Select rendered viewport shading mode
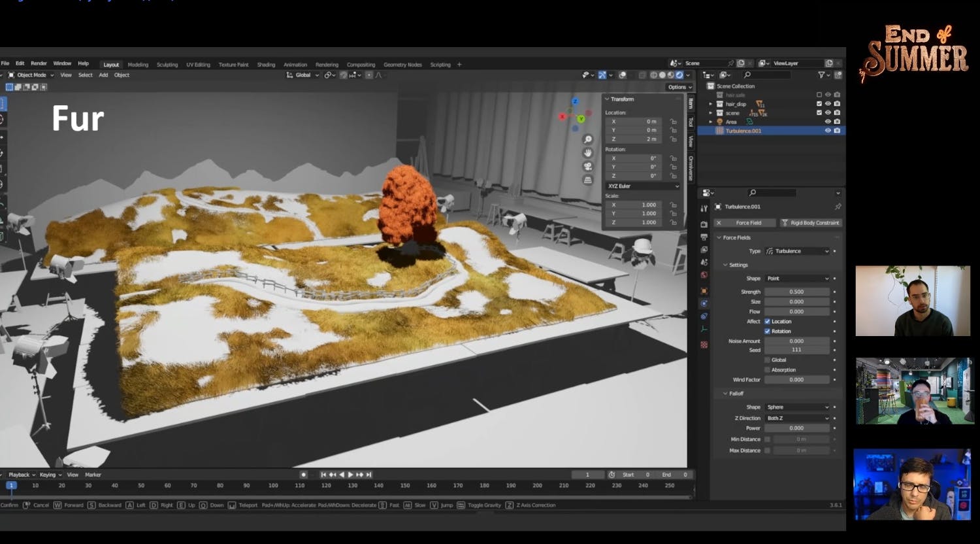This screenshot has height=544, width=980. coord(679,75)
